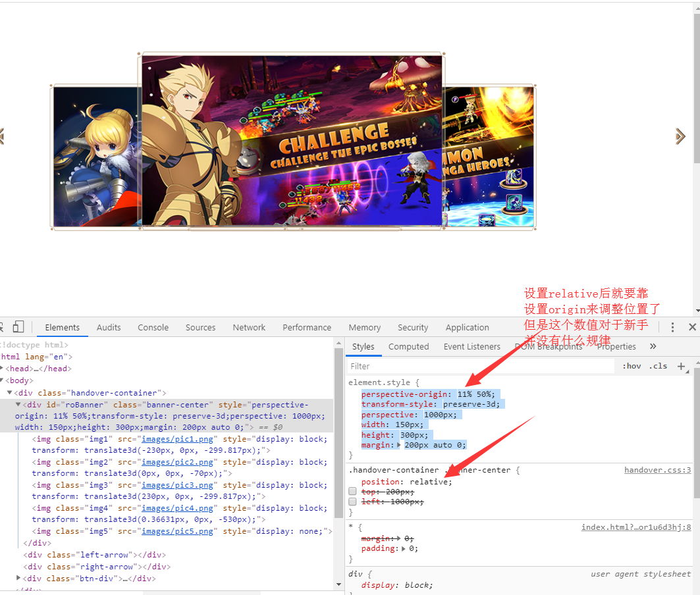Open the images/pic4.png link
This screenshot has width=700, height=595.
(x=177, y=508)
